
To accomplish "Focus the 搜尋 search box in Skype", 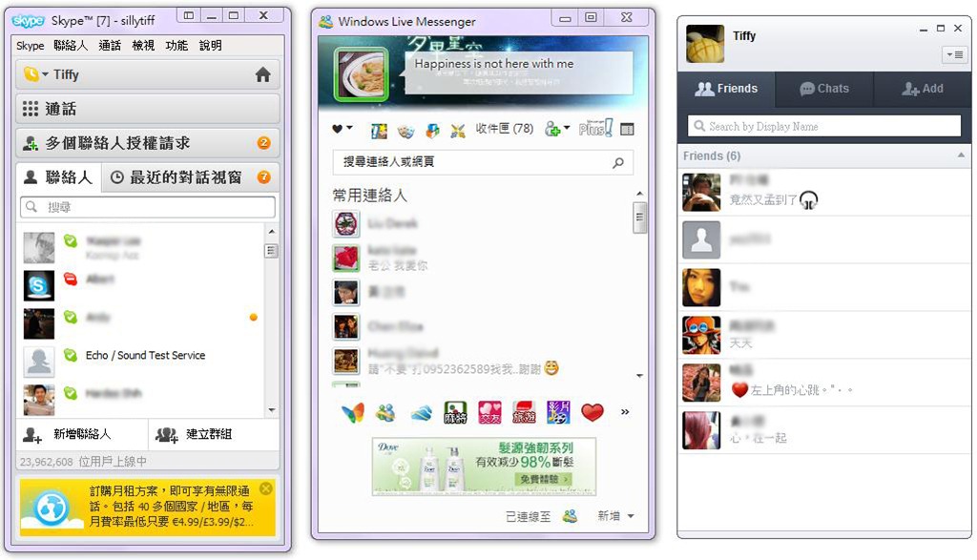I will coord(148,207).
